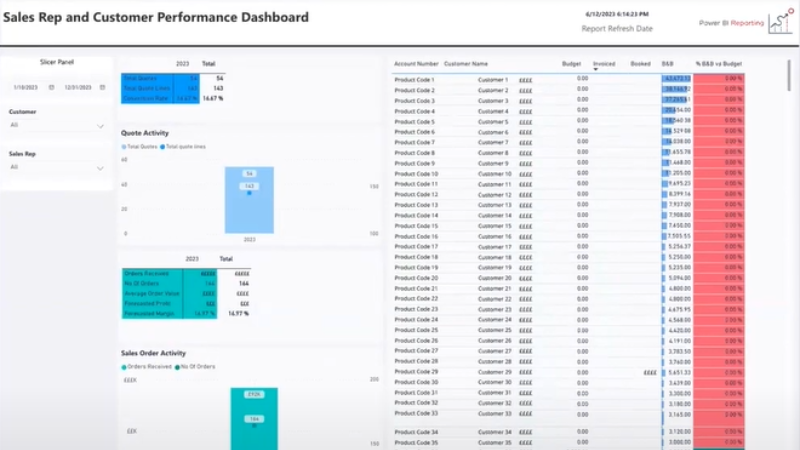
Task: Sort table by Budget column header
Action: click(x=571, y=64)
